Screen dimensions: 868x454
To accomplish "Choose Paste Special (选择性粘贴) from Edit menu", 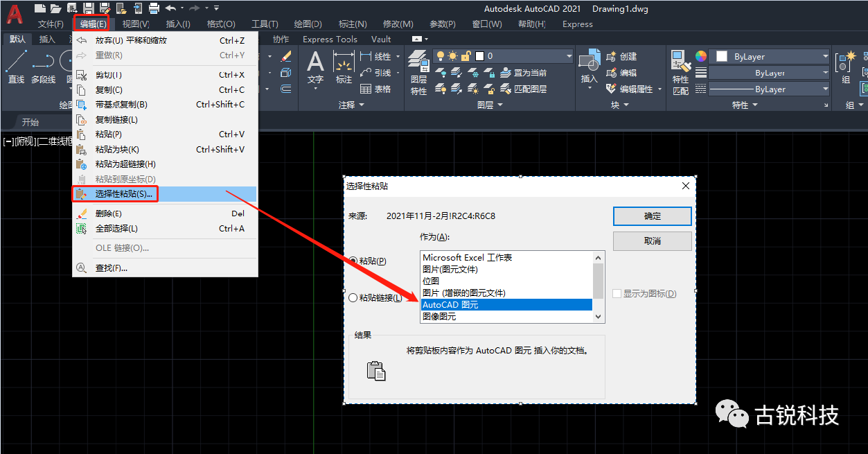I will click(165, 194).
